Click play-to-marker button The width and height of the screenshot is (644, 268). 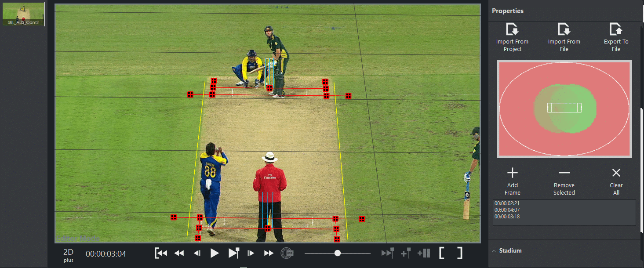coord(233,253)
